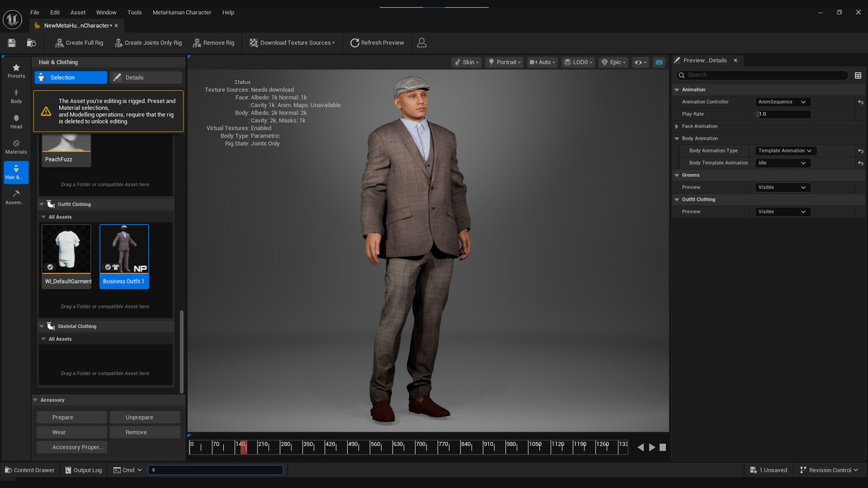
Task: Reset Body Template Animation to default
Action: click(861, 163)
